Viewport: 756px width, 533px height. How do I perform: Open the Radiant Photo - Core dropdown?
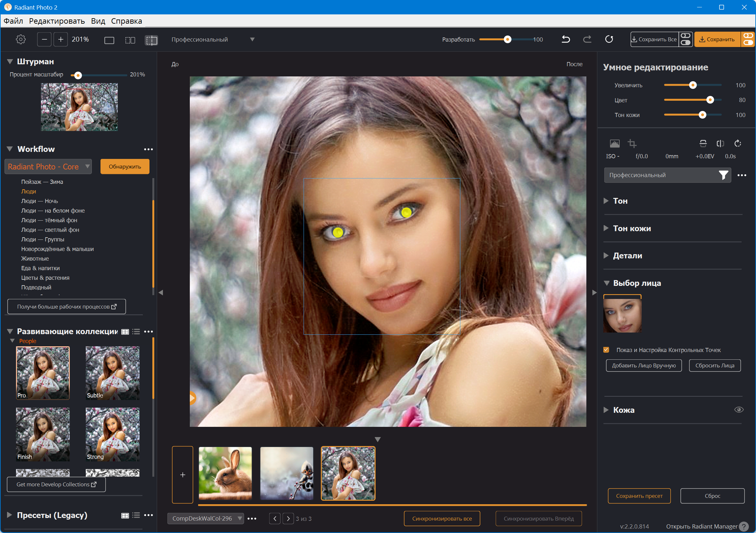pyautogui.click(x=48, y=167)
